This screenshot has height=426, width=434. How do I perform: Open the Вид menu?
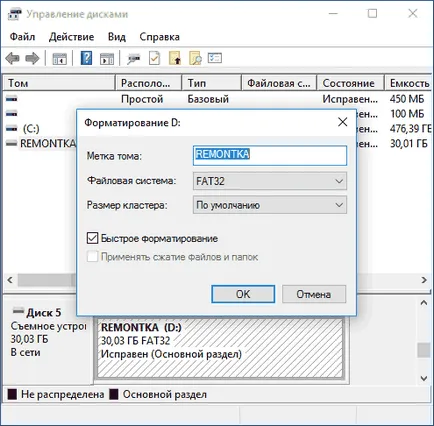click(117, 37)
